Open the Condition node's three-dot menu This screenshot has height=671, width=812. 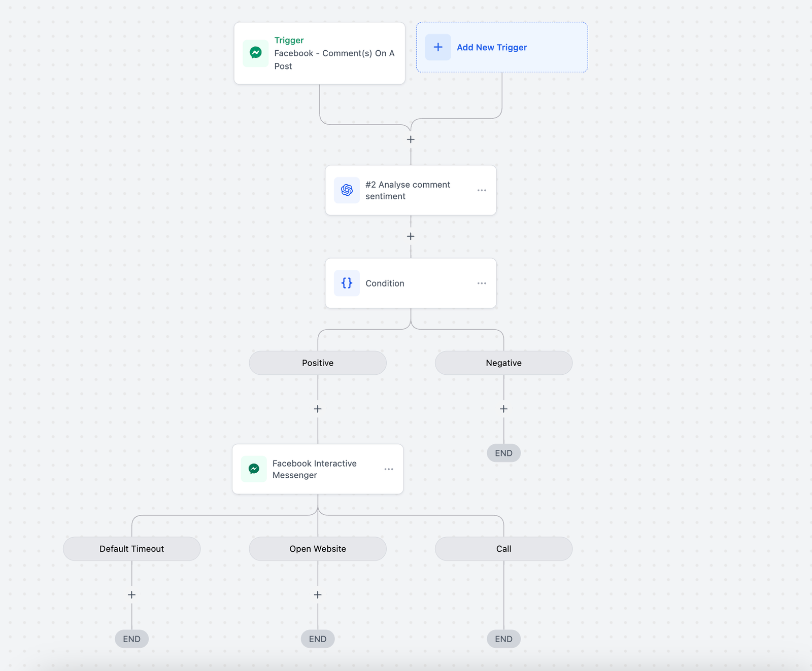[x=482, y=283]
